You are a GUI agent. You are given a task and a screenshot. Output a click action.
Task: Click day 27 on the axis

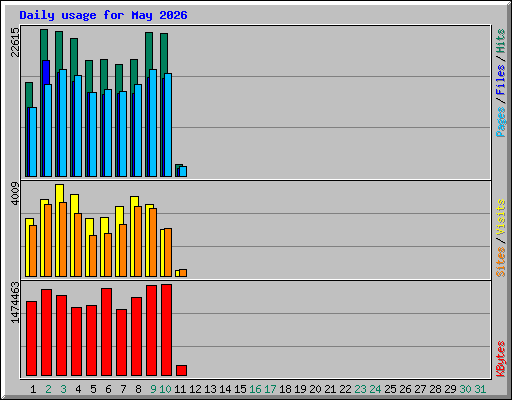click(420, 389)
